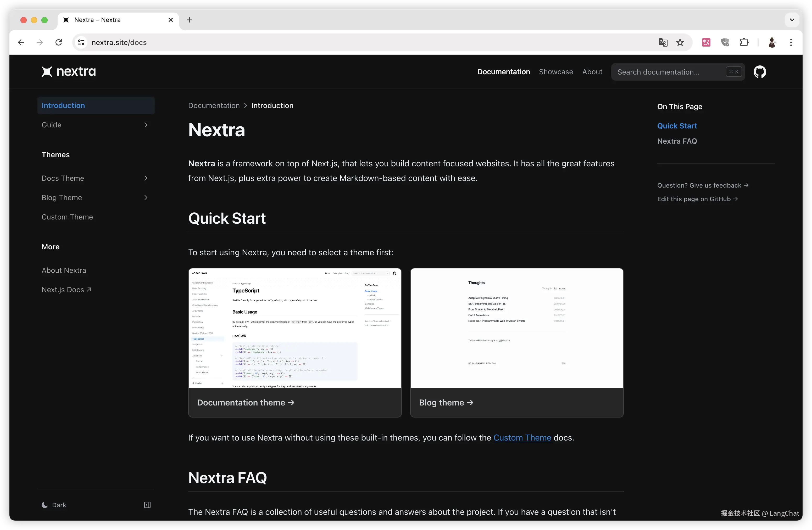Collapse sidebar using the bottom panel icon
This screenshot has height=530, width=812.
click(x=147, y=505)
